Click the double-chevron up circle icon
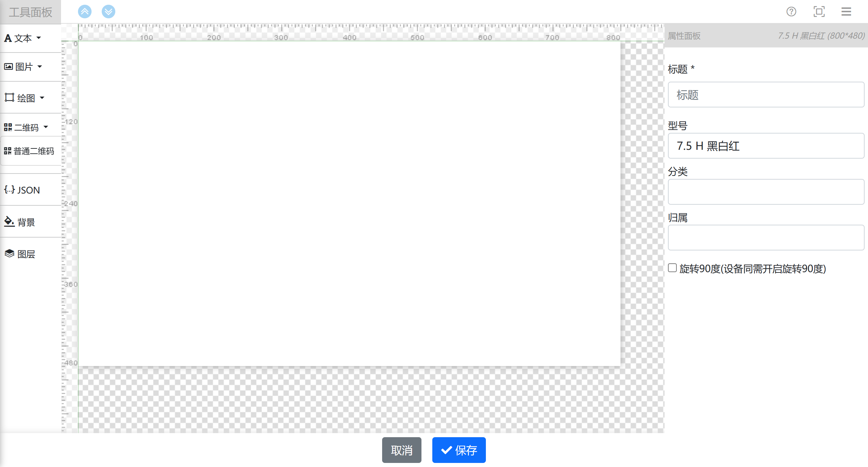868x467 pixels. [85, 12]
